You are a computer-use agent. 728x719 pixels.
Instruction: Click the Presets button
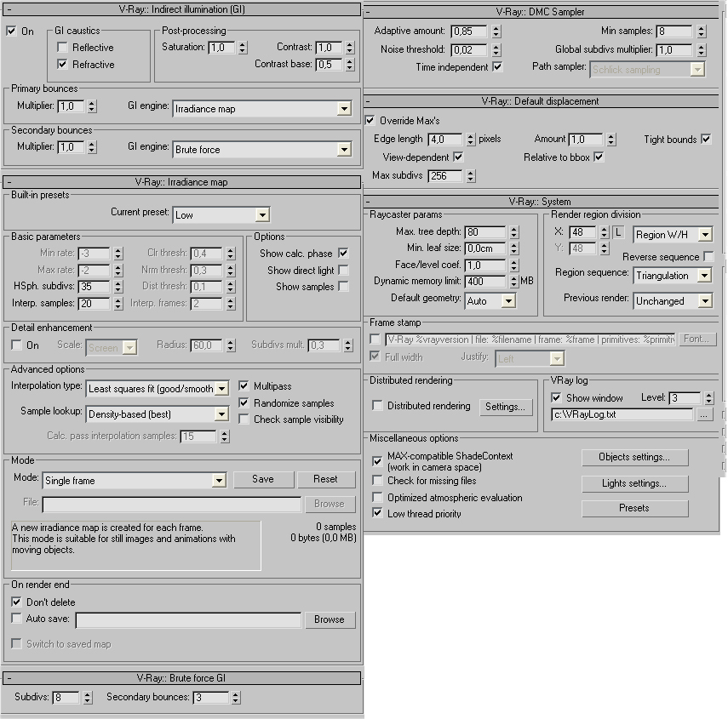pyautogui.click(x=634, y=508)
